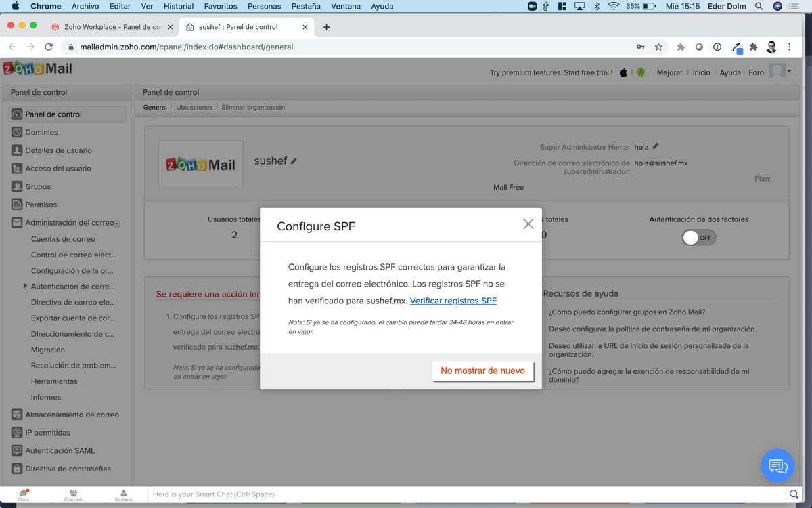Click Android app icon in header
Screen dimensions: 812x508
tap(640, 72)
